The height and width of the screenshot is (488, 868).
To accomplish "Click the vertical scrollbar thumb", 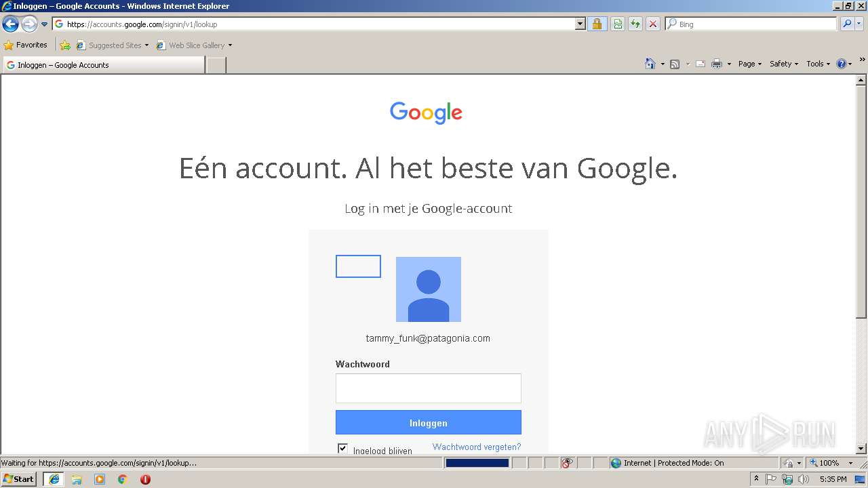I will tap(861, 202).
